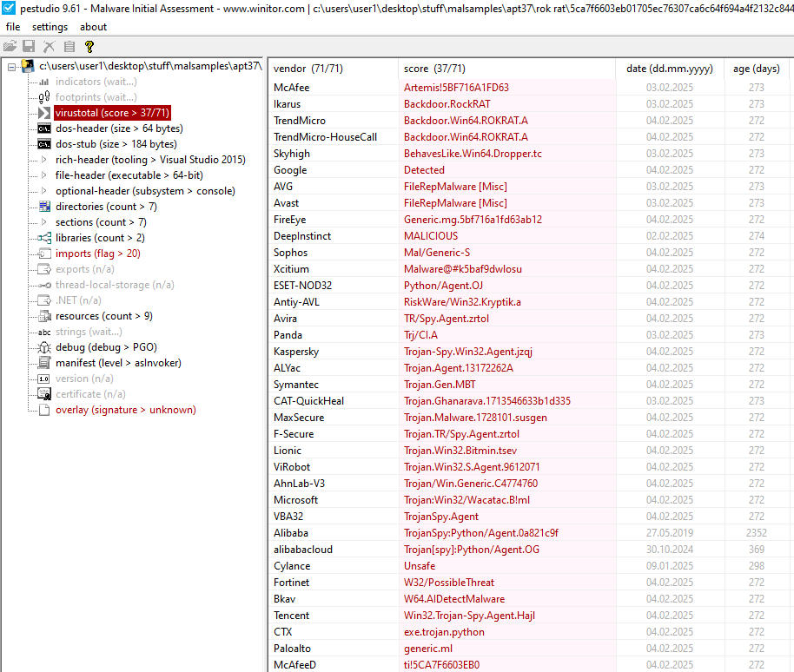Open the settings menu

tap(50, 27)
